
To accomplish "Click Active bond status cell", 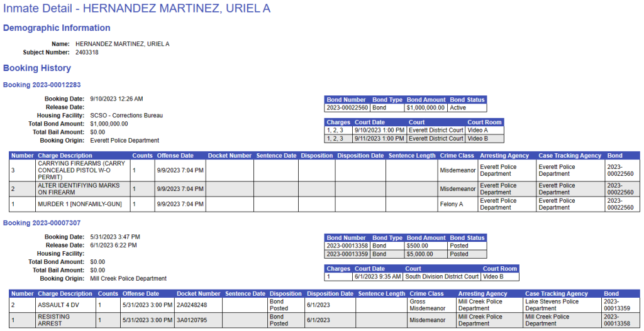I will (x=467, y=108).
